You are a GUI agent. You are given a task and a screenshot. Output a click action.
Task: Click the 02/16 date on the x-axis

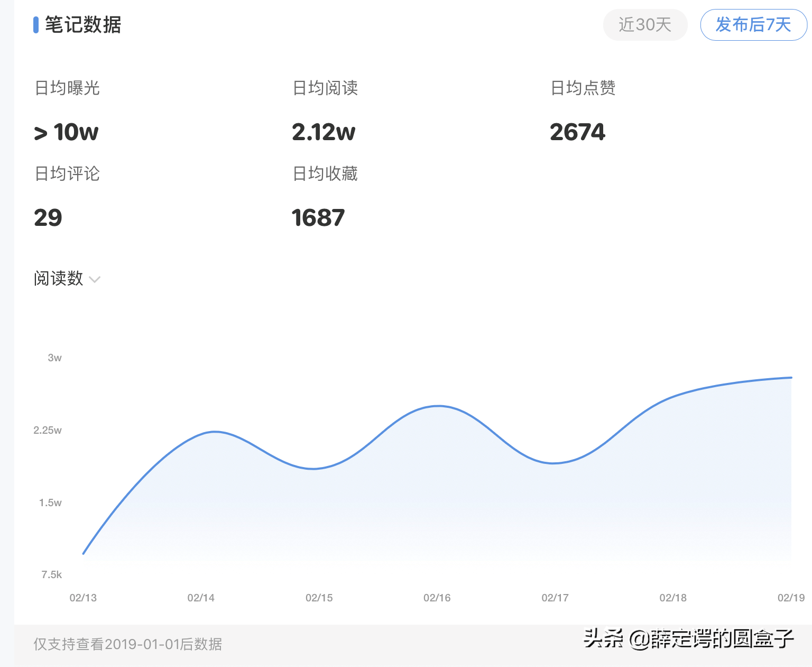point(437,598)
